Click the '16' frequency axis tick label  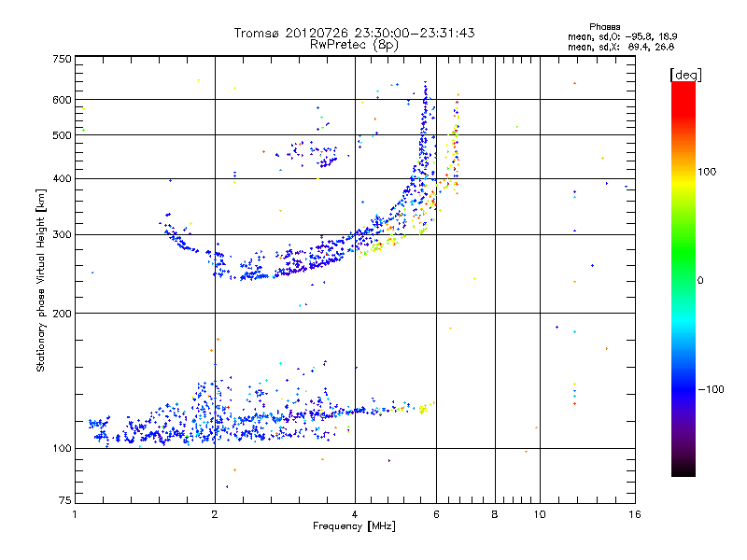[635, 514]
